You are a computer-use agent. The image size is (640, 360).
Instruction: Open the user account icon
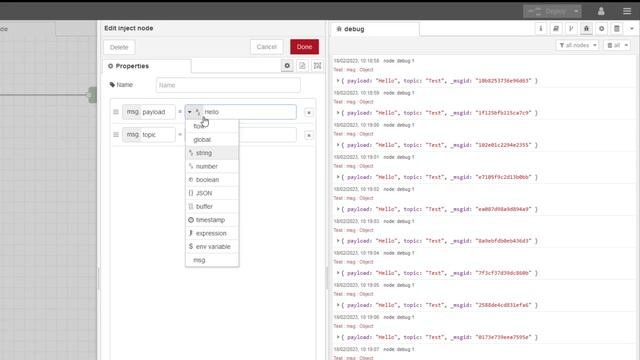601,11
